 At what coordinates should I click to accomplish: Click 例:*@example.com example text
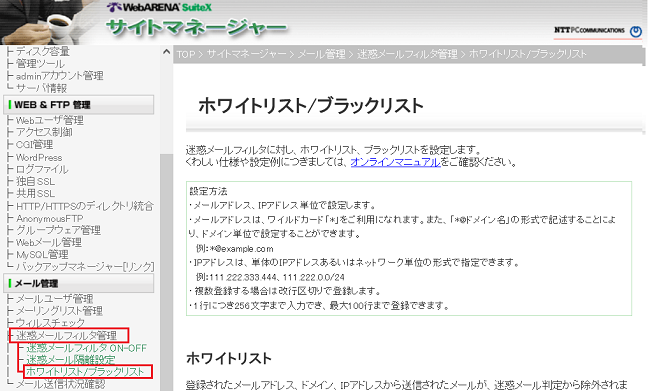(235, 249)
